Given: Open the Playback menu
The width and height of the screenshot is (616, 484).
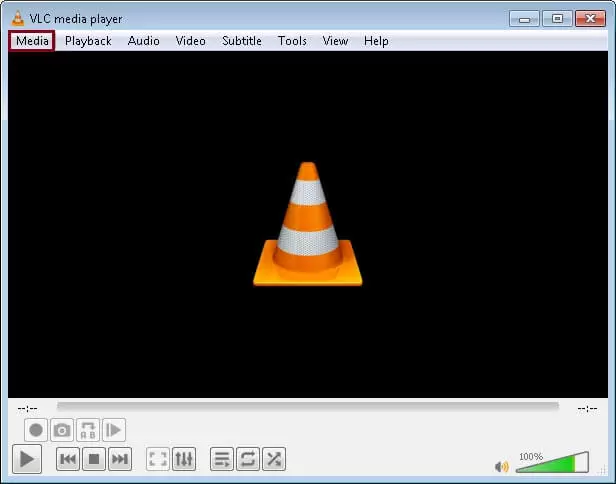Looking at the screenshot, I should point(88,41).
